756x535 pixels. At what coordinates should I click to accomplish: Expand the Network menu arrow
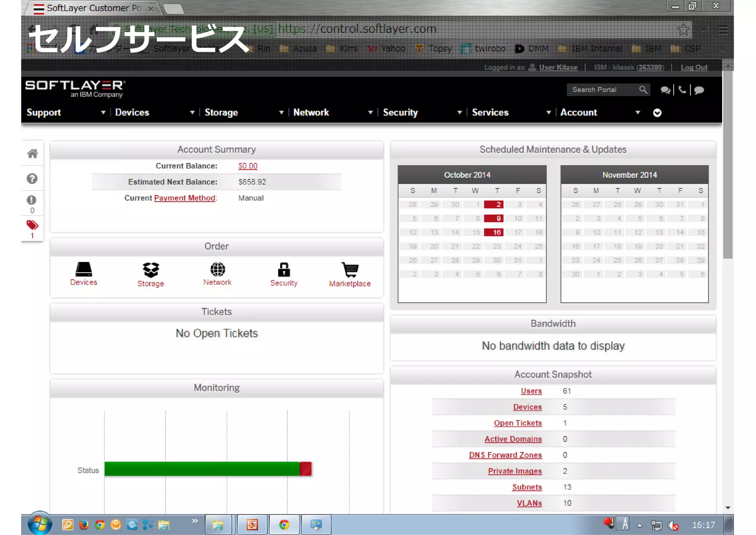(x=370, y=112)
